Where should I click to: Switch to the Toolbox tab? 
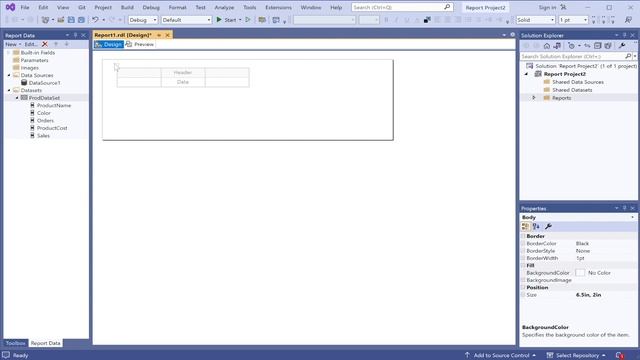point(16,343)
